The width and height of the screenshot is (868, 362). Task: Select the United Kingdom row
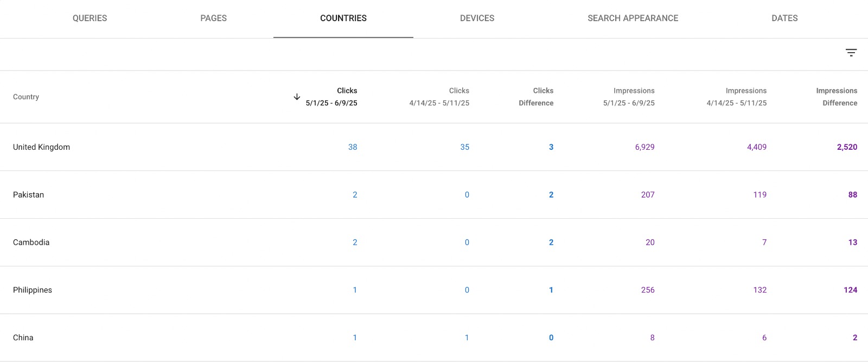(x=42, y=147)
